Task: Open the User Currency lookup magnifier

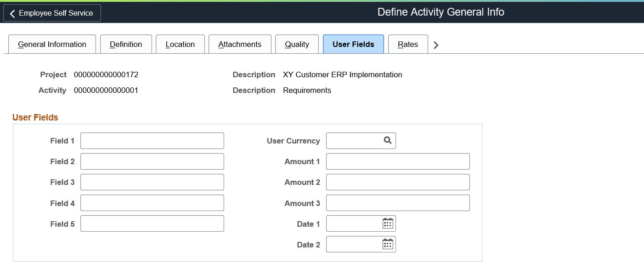Action: tap(387, 140)
